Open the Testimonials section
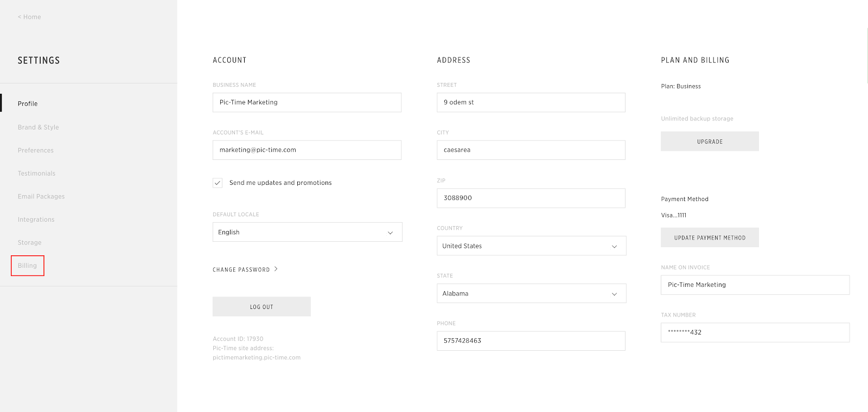 click(36, 173)
